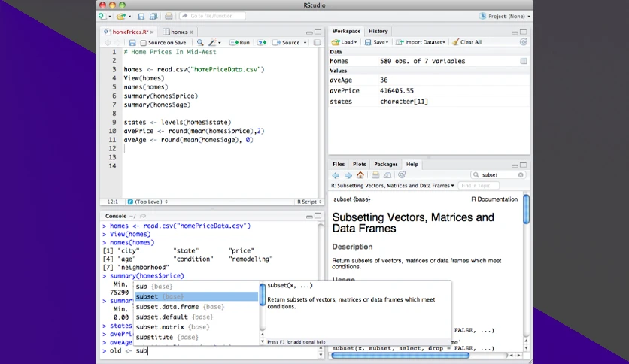Show Help topic in new window
Image resolution: width=629 pixels, height=364 pixels.
387,175
